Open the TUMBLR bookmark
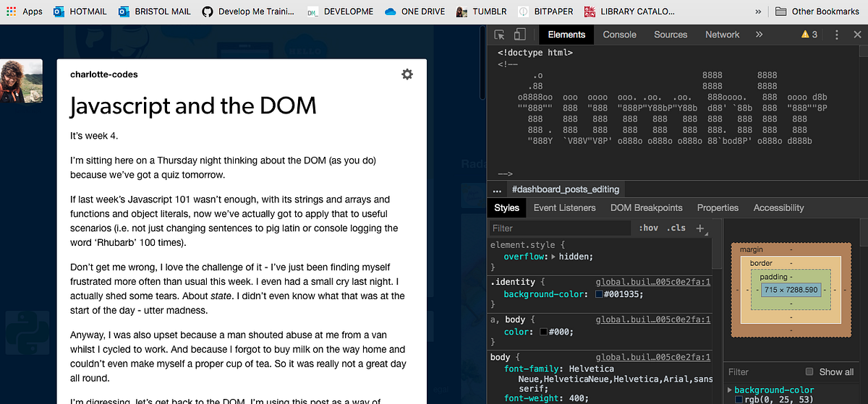Viewport: 868px width, 404px height. point(481,12)
